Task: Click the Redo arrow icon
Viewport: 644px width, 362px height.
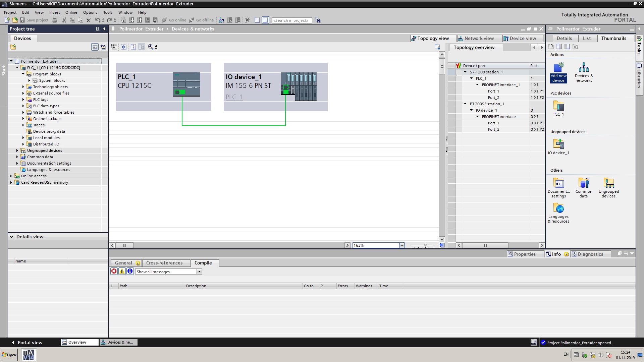Action: [x=109, y=20]
